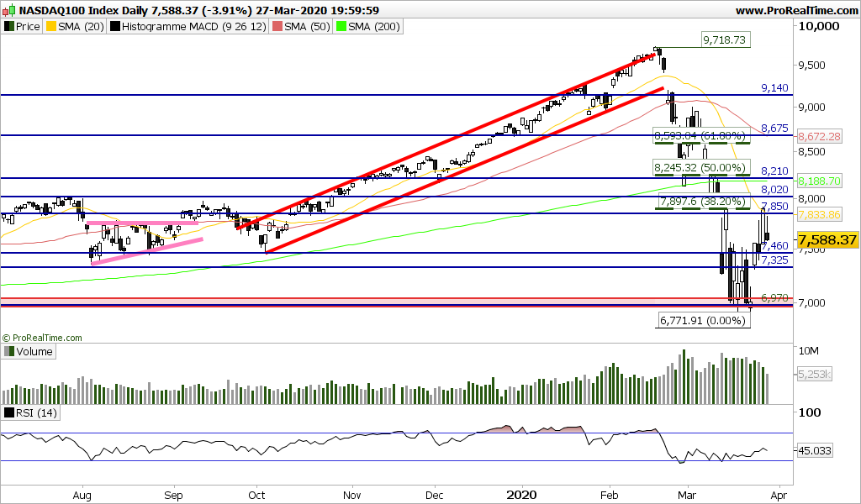Image resolution: width=861 pixels, height=504 pixels.
Task: Click the red SMA (50) swatch
Action: click(x=277, y=26)
